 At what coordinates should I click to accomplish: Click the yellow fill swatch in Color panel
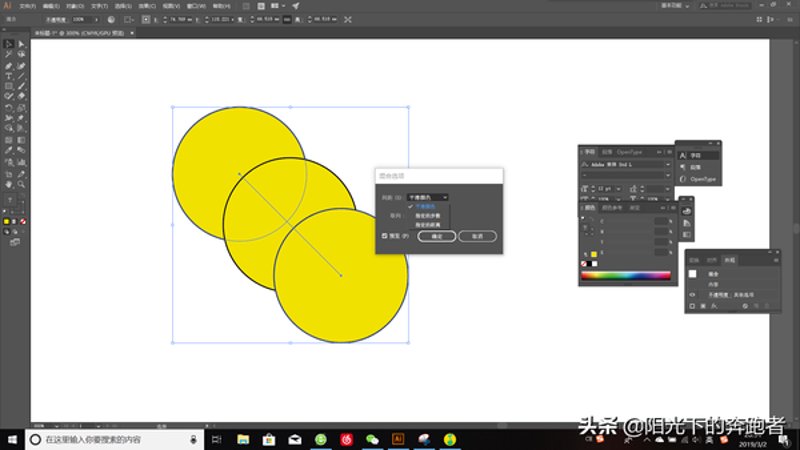(x=594, y=254)
